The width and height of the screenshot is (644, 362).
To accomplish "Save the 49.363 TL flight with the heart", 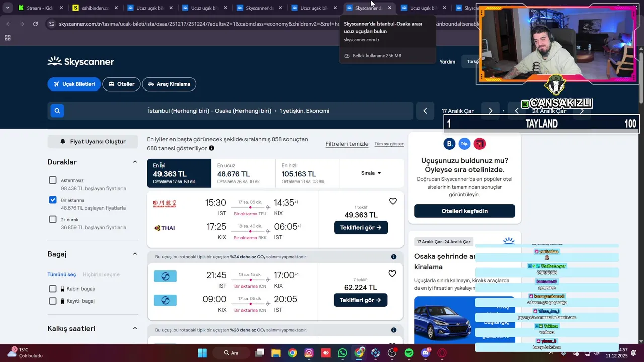I will tap(393, 201).
